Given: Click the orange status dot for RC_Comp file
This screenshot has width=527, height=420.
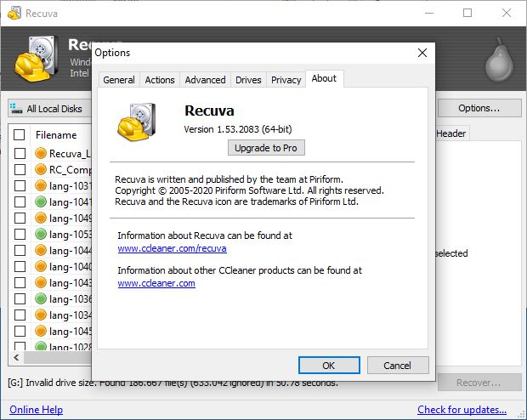Looking at the screenshot, I should (41, 169).
